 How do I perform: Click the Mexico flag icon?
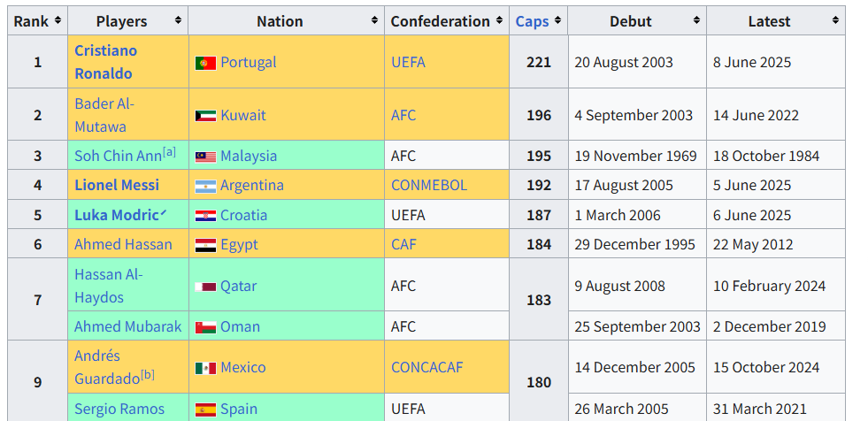tap(205, 369)
